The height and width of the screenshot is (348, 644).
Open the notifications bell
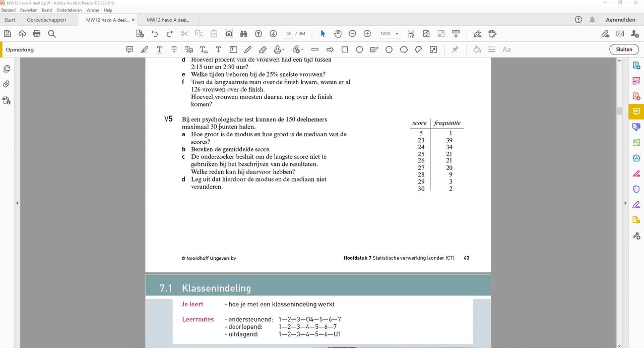click(x=592, y=20)
